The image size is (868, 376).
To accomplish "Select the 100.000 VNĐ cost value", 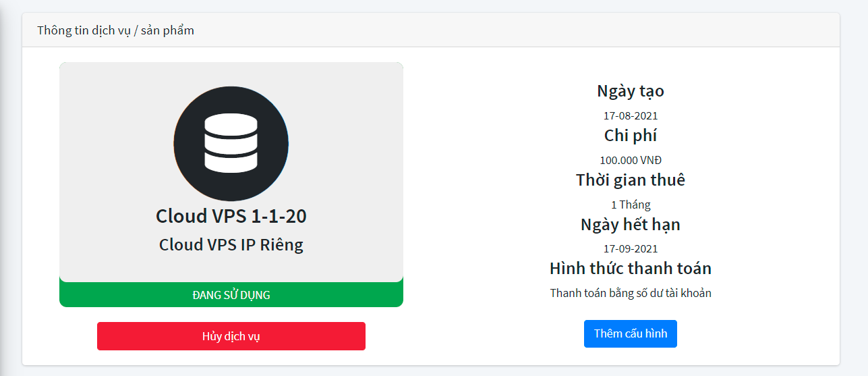I will pyautogui.click(x=630, y=160).
